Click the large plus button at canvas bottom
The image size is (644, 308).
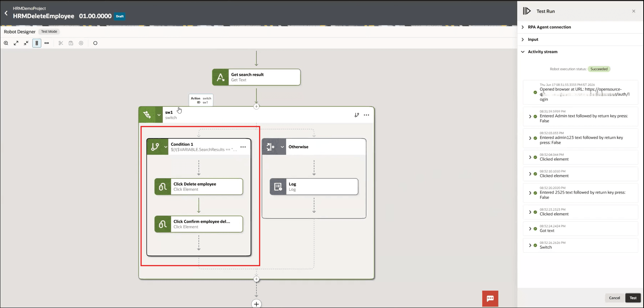(256, 304)
